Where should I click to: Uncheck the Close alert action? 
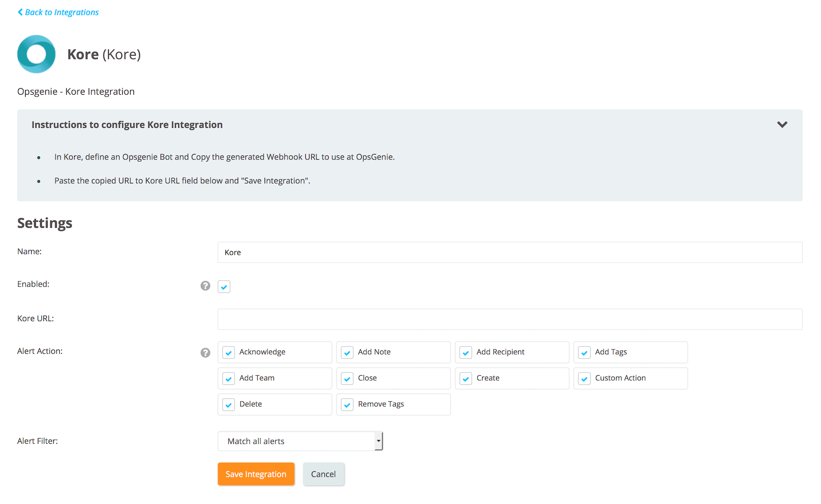347,378
